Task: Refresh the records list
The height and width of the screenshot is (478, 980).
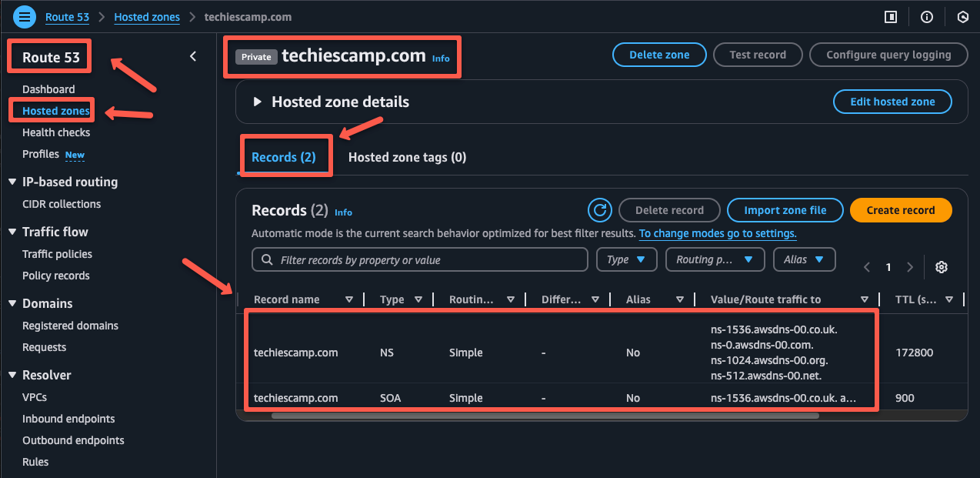Action: point(600,209)
